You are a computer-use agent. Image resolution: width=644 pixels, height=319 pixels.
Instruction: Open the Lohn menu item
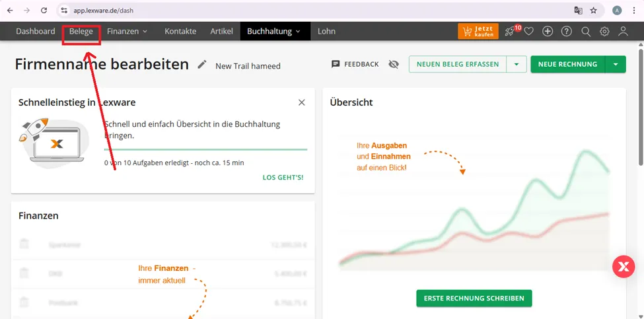click(326, 31)
